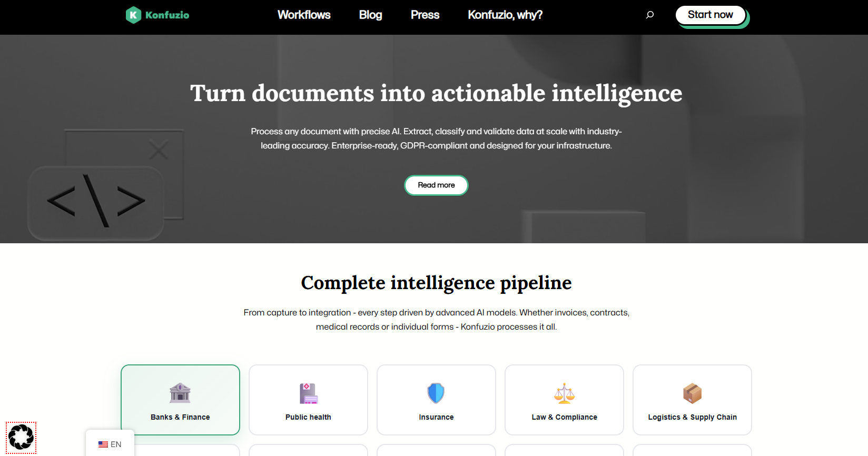Open search with the magnifier icon
The height and width of the screenshot is (456, 868).
click(x=650, y=15)
